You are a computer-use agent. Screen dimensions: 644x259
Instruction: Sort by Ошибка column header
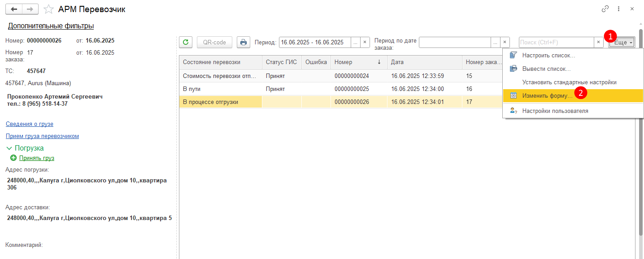pos(316,62)
